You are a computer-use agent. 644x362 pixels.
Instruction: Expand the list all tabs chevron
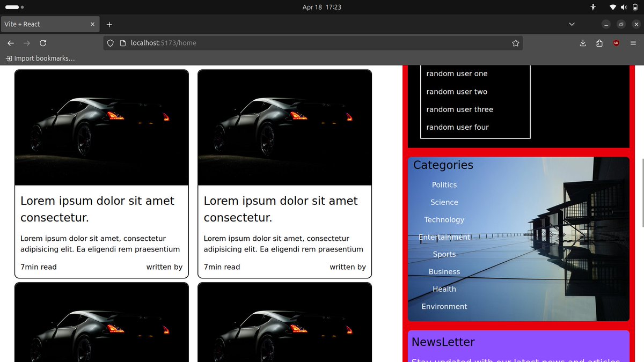pos(572,24)
